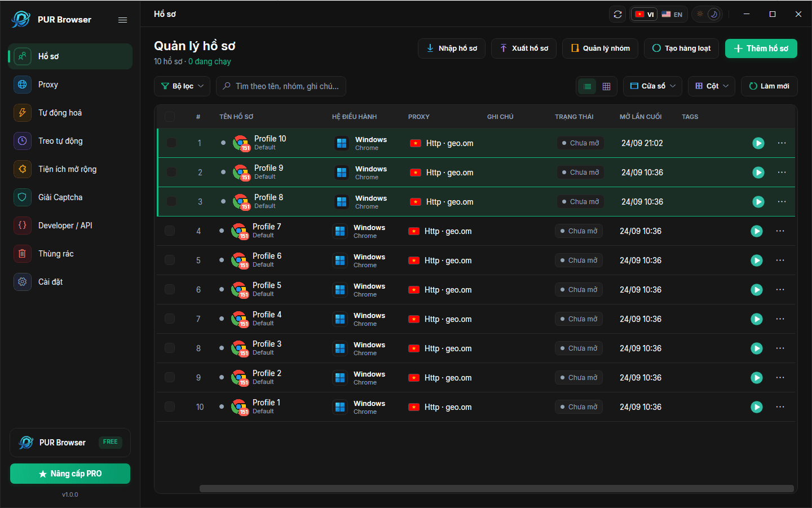The image size is (812, 508).
Task: Start Profile 7 using the play icon
Action: tap(757, 231)
